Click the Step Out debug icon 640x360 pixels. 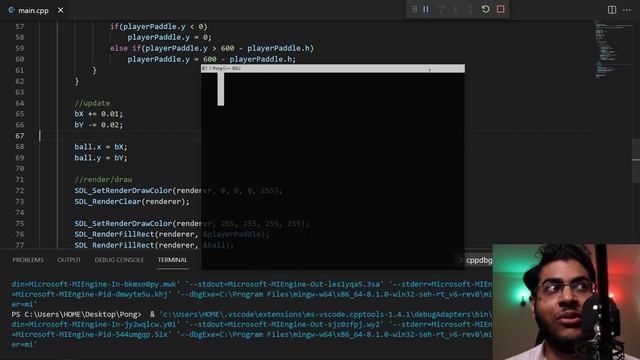pyautogui.click(x=470, y=9)
